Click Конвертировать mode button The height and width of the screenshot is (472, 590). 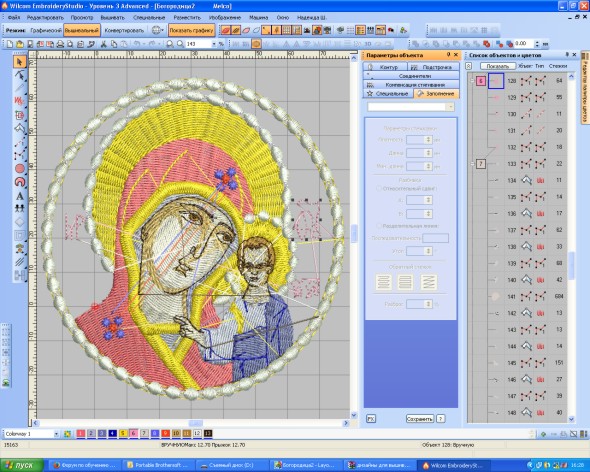click(x=124, y=30)
